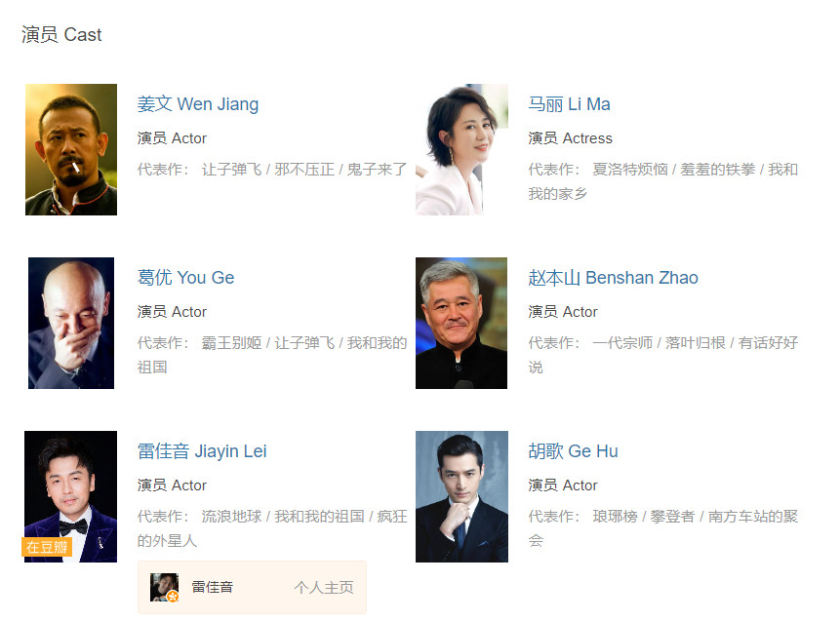This screenshot has width=840, height=621.
Task: Click the 雷佳音 username in the card
Action: point(212,587)
